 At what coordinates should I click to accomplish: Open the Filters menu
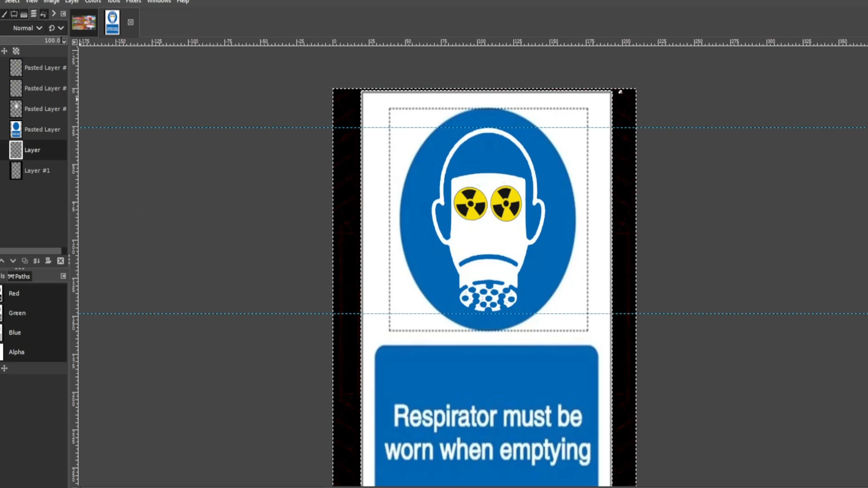click(133, 1)
